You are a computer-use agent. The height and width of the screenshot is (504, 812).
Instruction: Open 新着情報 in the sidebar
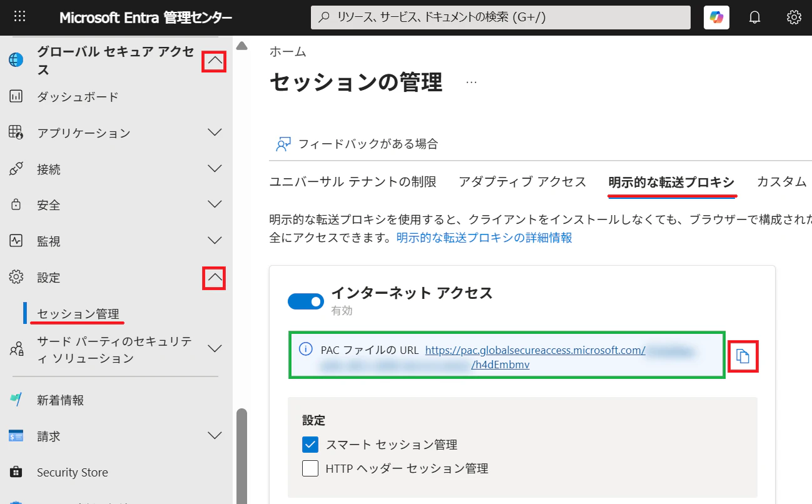click(60, 400)
